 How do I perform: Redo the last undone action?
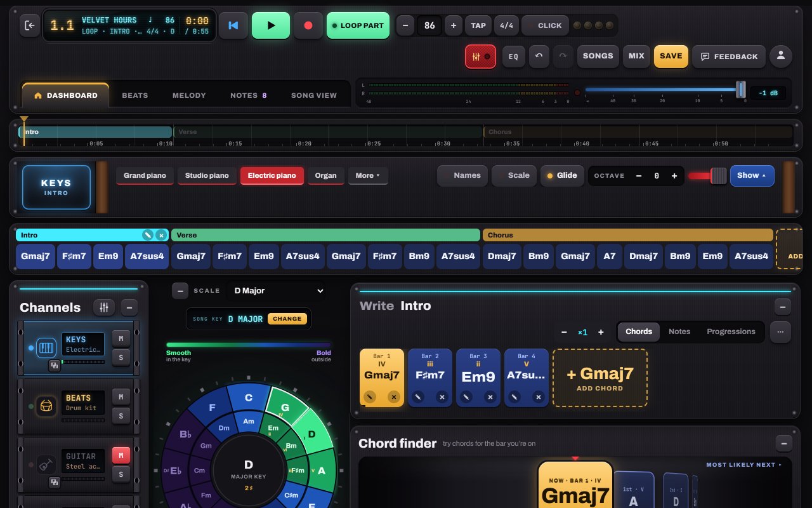pyautogui.click(x=563, y=57)
